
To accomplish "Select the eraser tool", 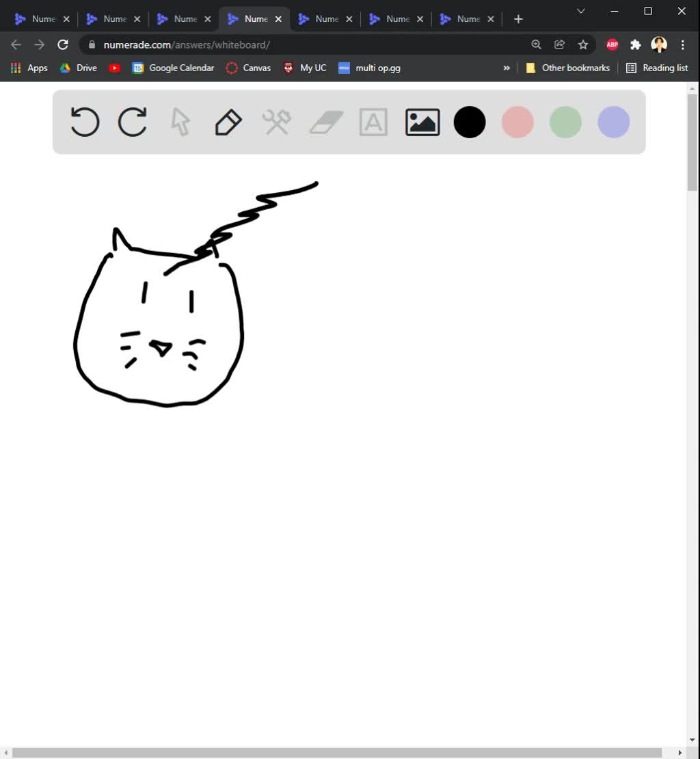I will coord(325,122).
